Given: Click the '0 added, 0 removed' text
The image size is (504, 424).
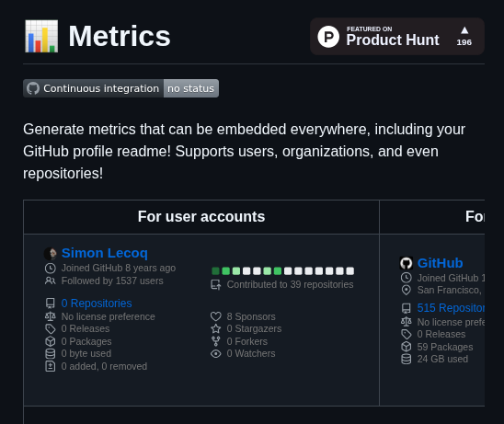Looking at the screenshot, I should [x=104, y=366].
